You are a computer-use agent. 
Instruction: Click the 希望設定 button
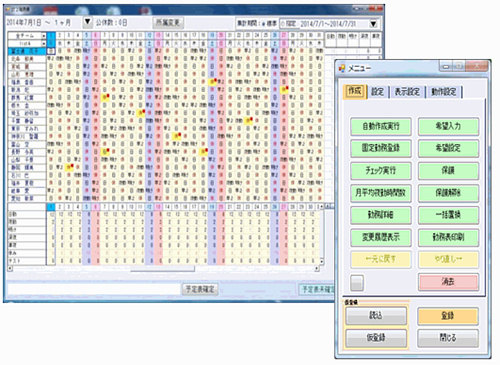[448, 148]
